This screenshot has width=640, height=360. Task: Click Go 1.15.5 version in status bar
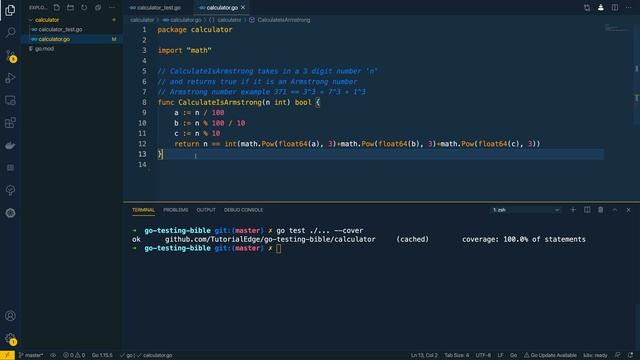[102, 355]
